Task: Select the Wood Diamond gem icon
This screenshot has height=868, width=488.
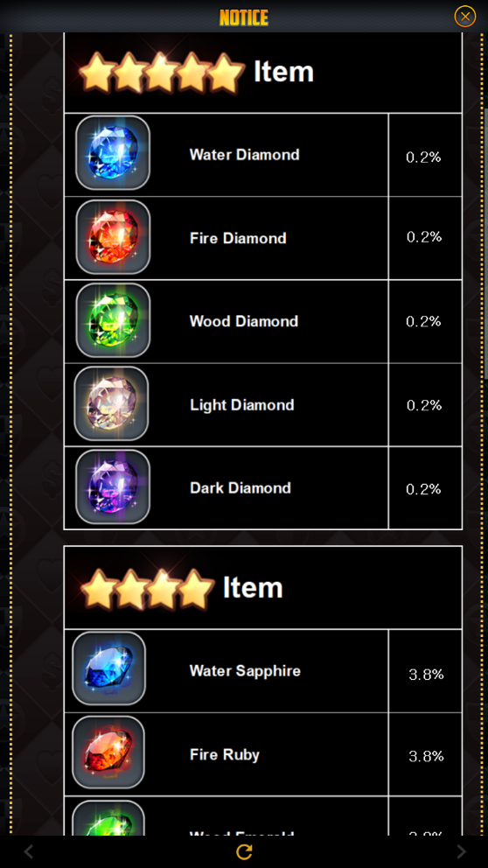Action: [113, 320]
